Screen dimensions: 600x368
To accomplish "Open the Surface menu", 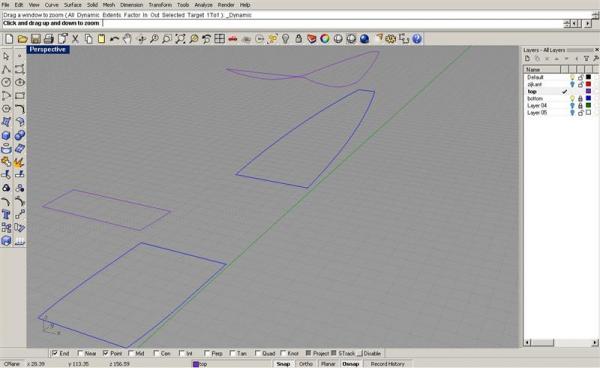I will coord(72,5).
